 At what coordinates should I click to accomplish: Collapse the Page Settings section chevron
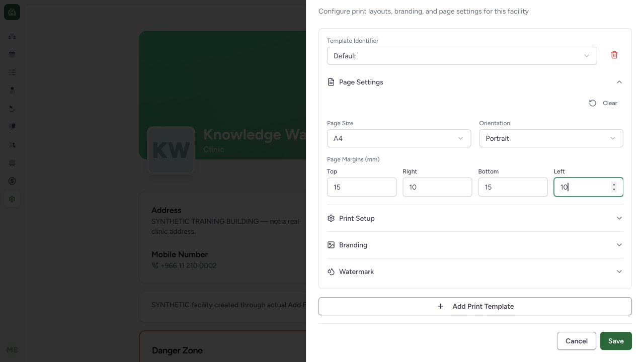coord(619,82)
